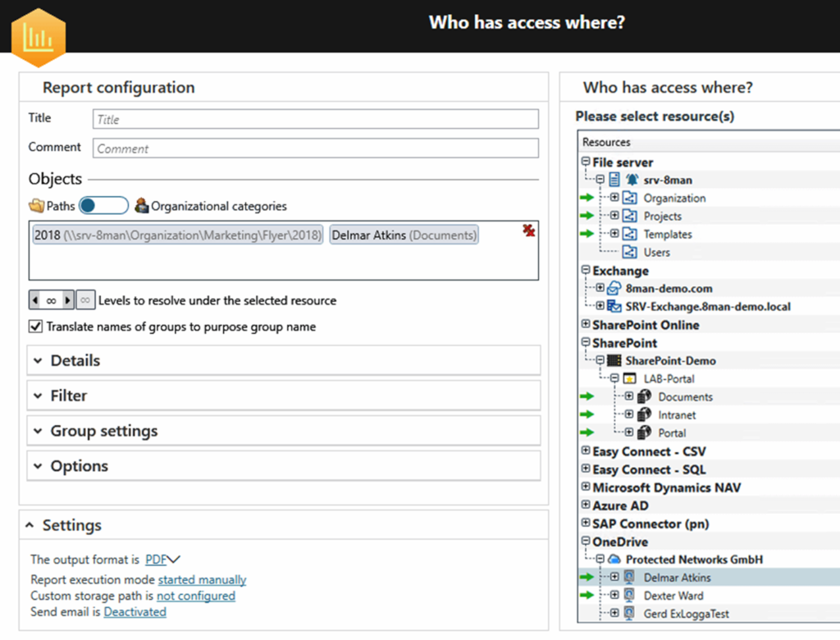Click the LAB-Portal site icon
840x640 pixels.
tap(629, 378)
